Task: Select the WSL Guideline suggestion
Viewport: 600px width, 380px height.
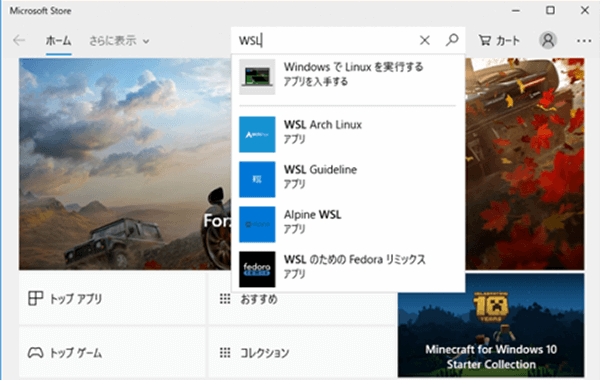Action: pos(348,179)
